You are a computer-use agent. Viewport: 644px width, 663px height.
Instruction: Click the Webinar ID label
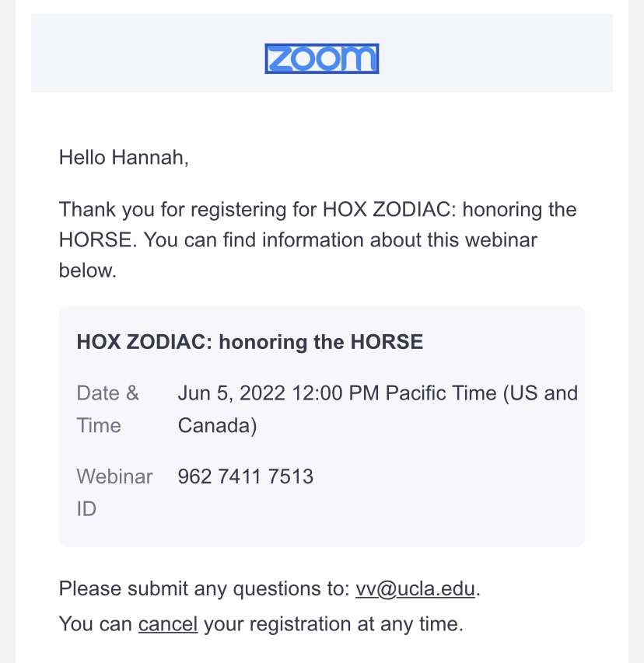[114, 493]
